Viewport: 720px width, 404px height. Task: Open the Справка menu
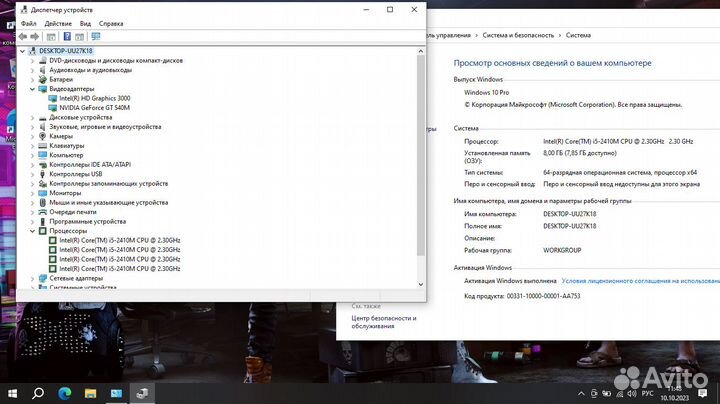pyautogui.click(x=111, y=23)
